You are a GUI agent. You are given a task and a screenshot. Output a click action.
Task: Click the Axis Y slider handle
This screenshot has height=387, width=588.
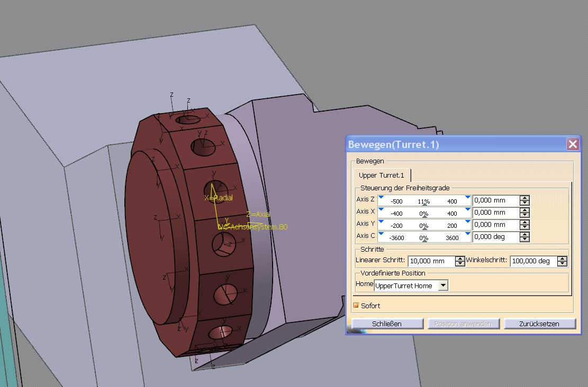pos(424,229)
